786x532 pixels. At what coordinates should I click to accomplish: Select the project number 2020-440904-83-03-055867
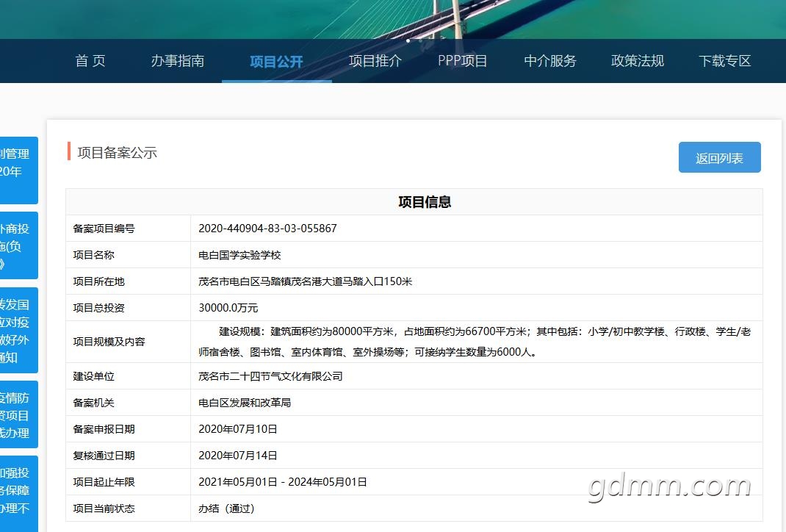[267, 229]
